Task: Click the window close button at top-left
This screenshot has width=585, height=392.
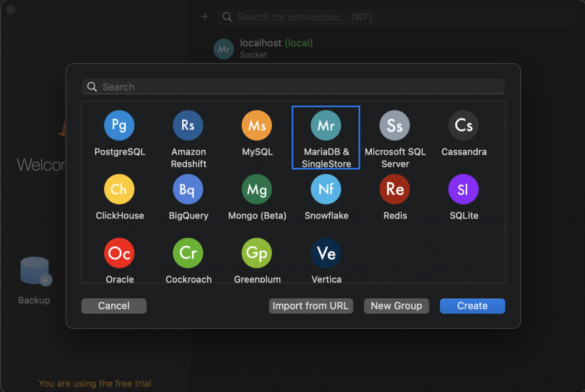Action: pos(11,10)
